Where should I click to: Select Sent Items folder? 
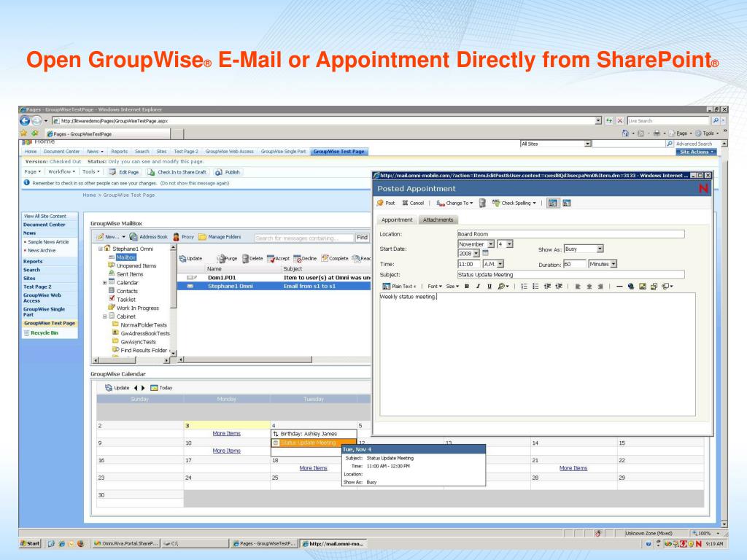(x=130, y=274)
